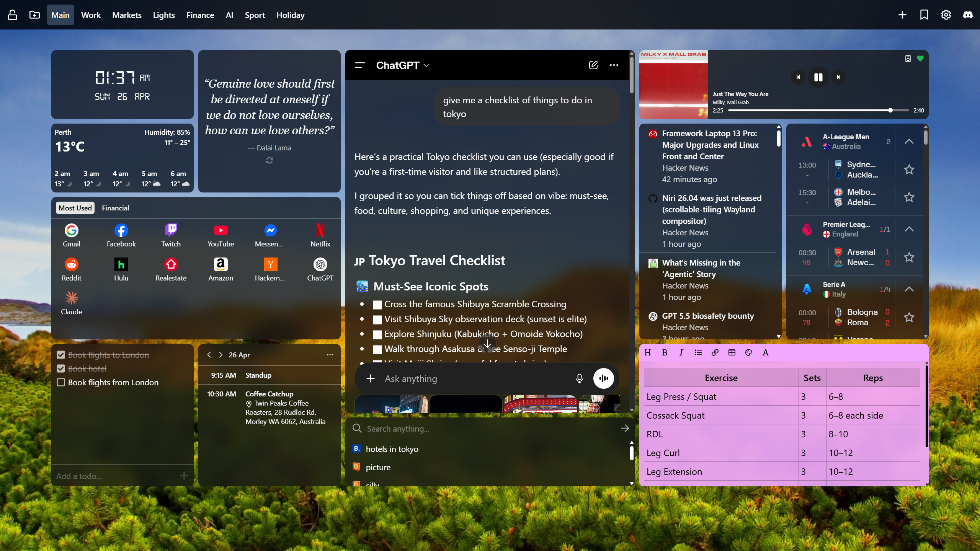
Task: Tick Visit Shibuya Sky checkbox
Action: [x=377, y=320]
